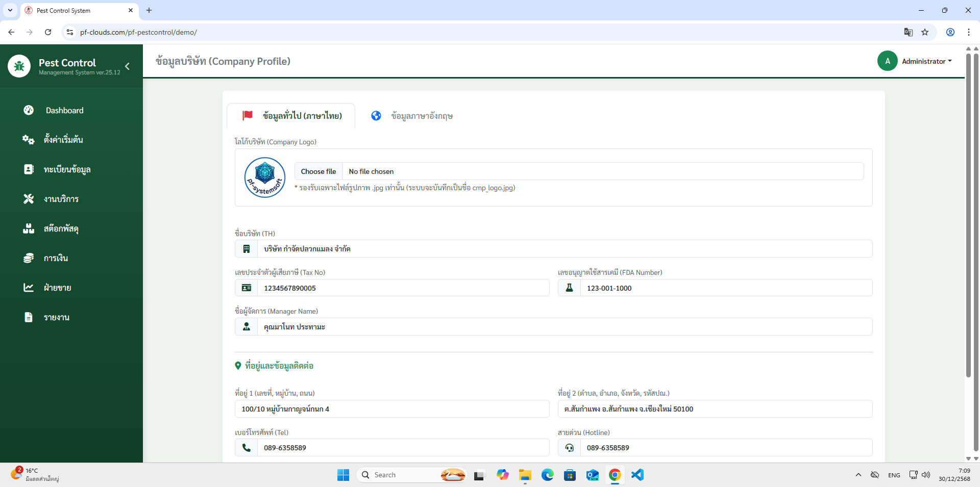Viewport: 980px width, 487px height.
Task: Click the gears icon beside ตั้งค่าเริ่มต้น
Action: 29,140
